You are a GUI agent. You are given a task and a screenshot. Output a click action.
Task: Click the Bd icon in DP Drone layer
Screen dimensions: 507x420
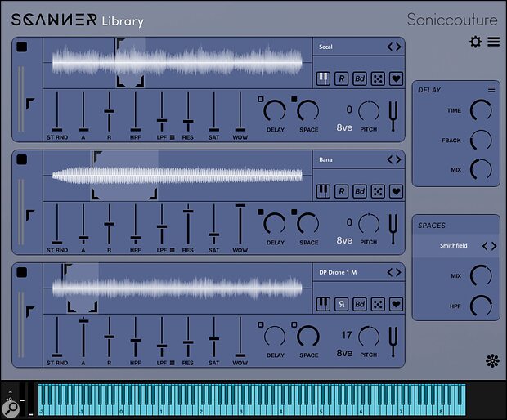[x=360, y=304]
